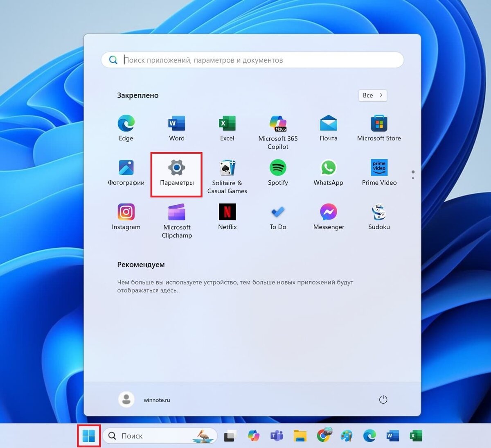Image resolution: width=491 pixels, height=448 pixels.
Task: Open the winnote.ru user account menu
Action: point(144,400)
